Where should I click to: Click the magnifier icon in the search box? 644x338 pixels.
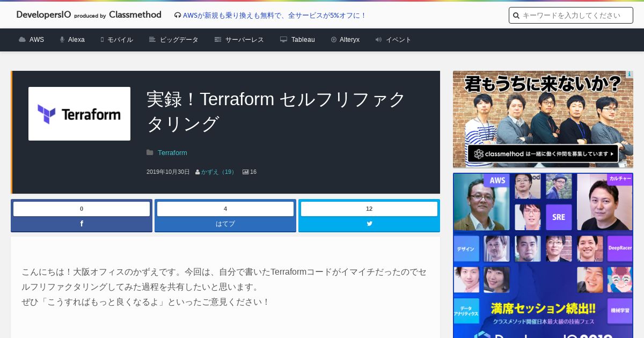coord(516,16)
